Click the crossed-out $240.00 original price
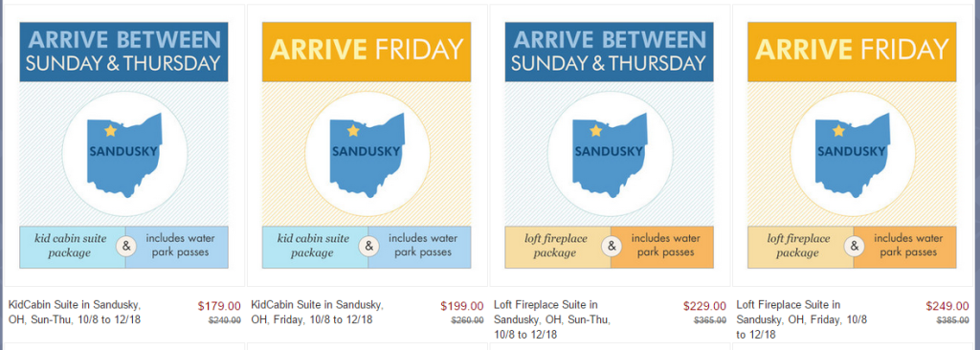The height and width of the screenshot is (350, 980). [224, 320]
